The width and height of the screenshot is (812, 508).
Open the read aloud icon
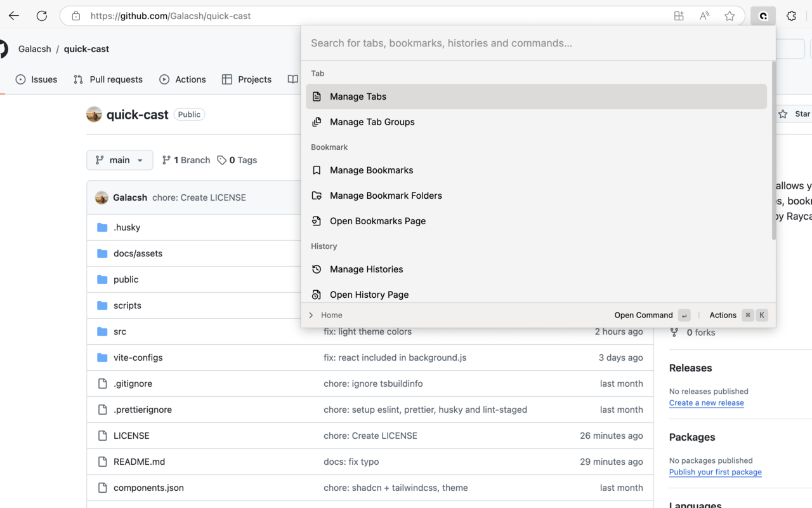(704, 16)
